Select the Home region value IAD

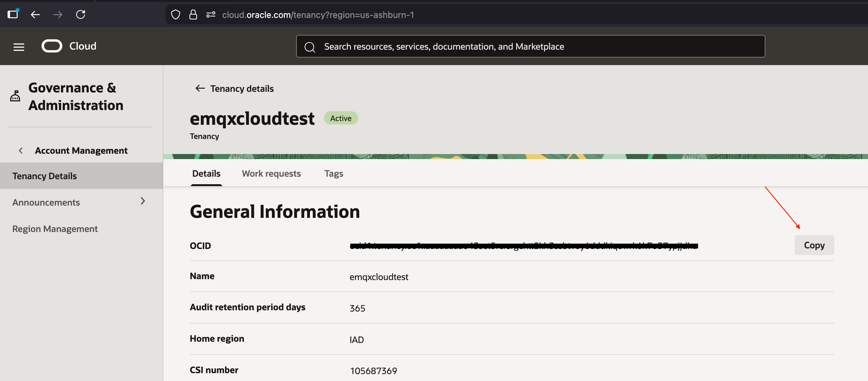pos(357,340)
